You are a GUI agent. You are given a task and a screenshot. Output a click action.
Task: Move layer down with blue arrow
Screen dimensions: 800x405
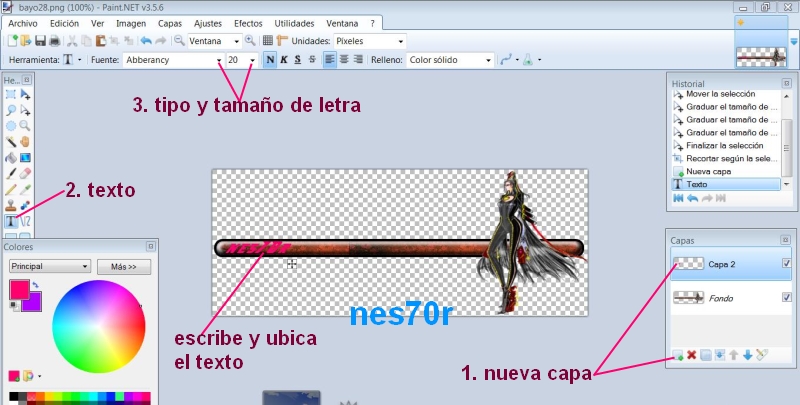click(x=747, y=355)
